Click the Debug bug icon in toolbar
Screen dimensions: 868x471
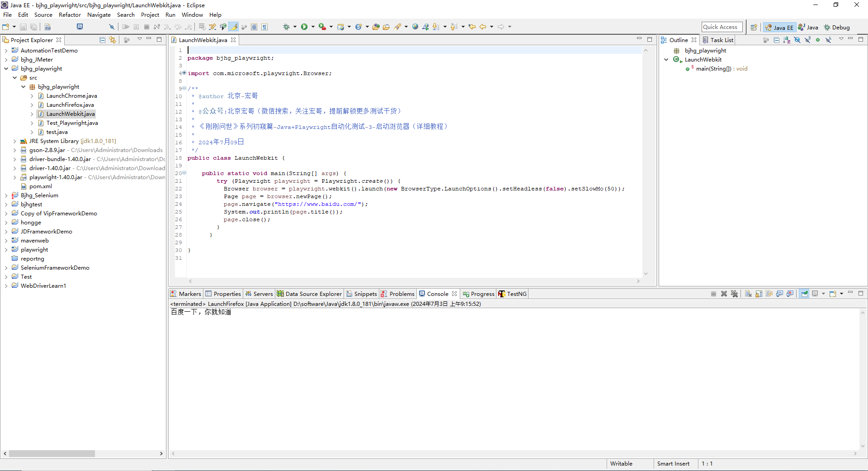(x=286, y=27)
